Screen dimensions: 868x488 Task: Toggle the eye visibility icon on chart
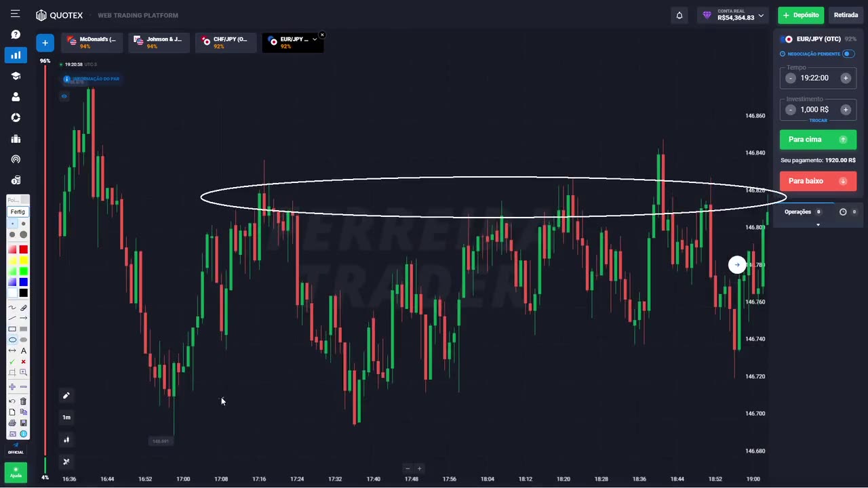tap(64, 96)
